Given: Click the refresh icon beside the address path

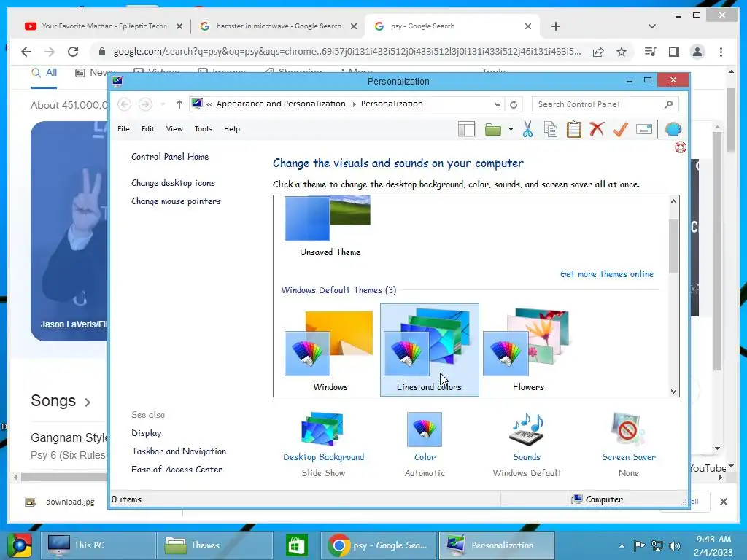Looking at the screenshot, I should (514, 104).
